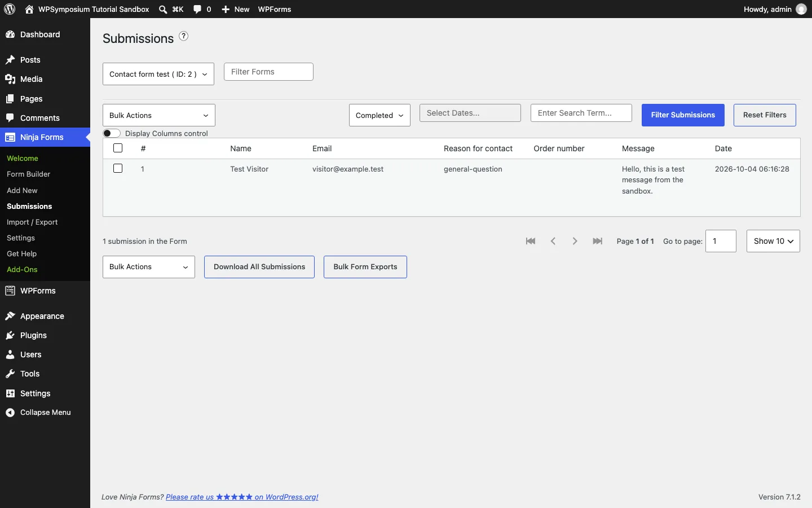Open the Submissions help question mark icon
Viewport: 812px width, 508px height.
click(x=184, y=36)
